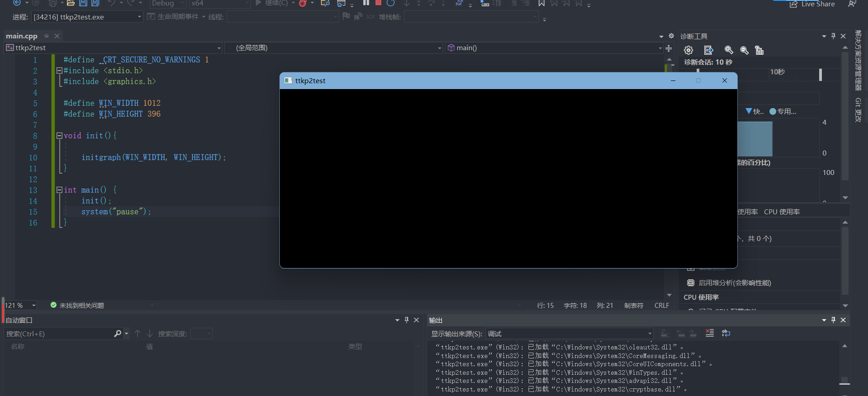This screenshot has height=396, width=868.
Task: Open the x64 platform dropdown
Action: tap(219, 3)
